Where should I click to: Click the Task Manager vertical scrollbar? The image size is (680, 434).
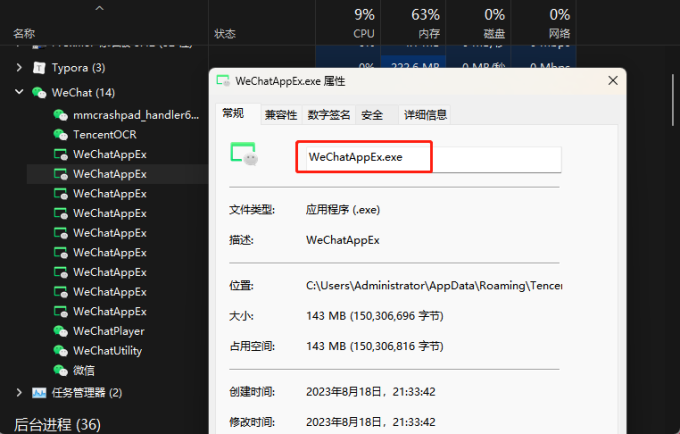coord(673,100)
